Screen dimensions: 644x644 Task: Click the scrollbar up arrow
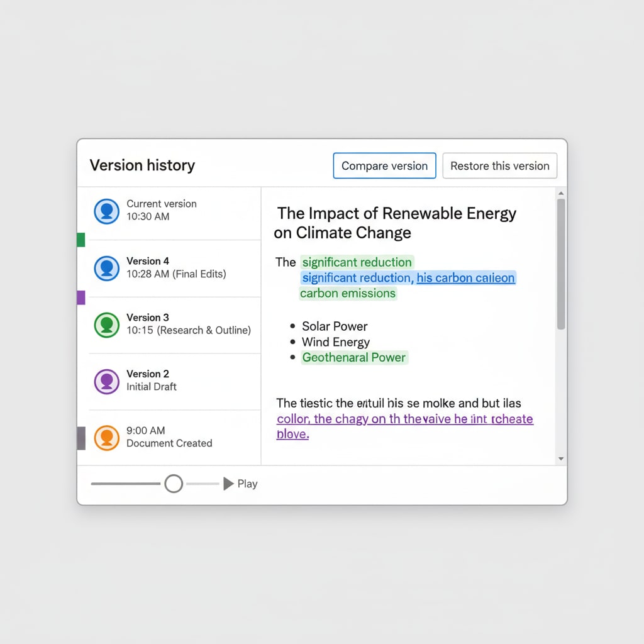pyautogui.click(x=561, y=193)
